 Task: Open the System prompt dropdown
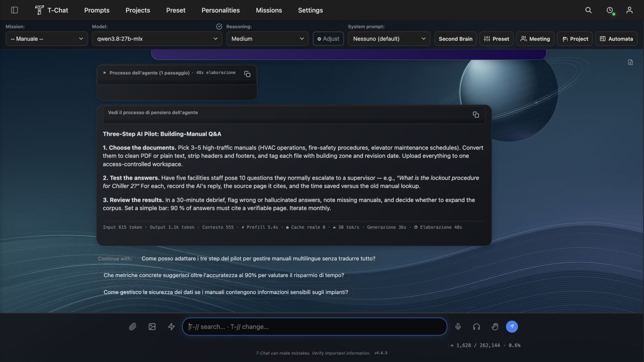point(389,39)
